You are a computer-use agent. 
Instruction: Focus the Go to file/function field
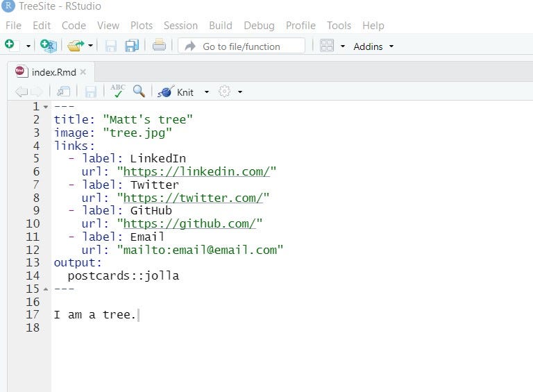[x=242, y=46]
